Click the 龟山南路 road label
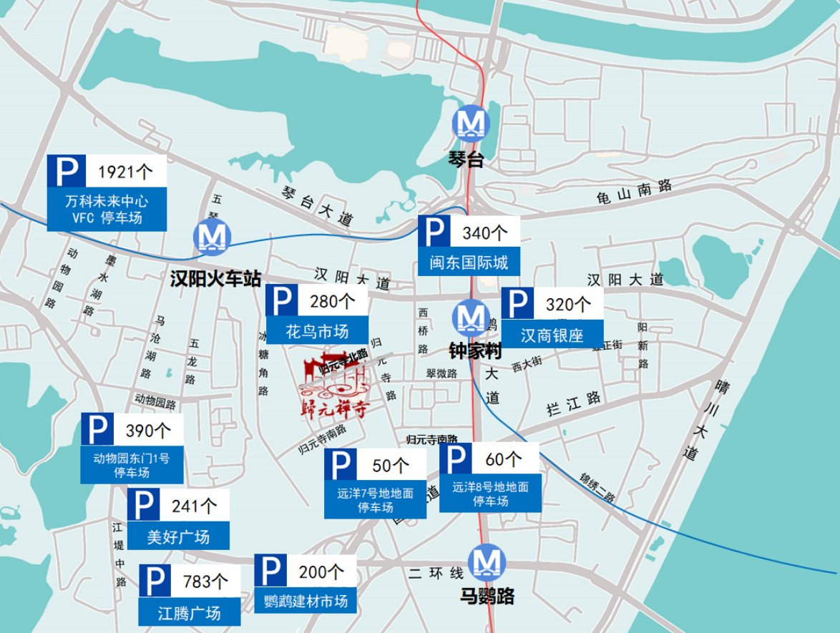The height and width of the screenshot is (633, 840). tap(634, 192)
